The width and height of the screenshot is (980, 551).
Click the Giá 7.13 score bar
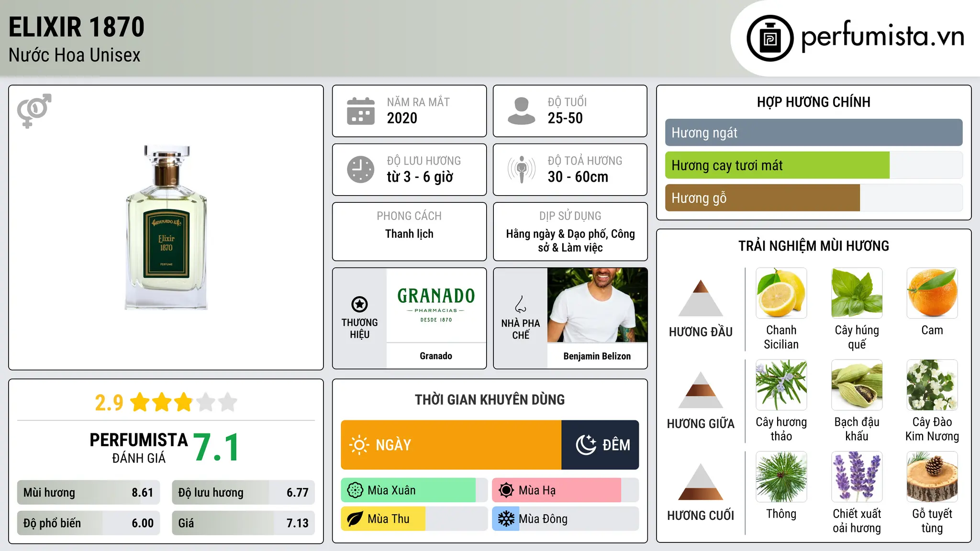[243, 523]
